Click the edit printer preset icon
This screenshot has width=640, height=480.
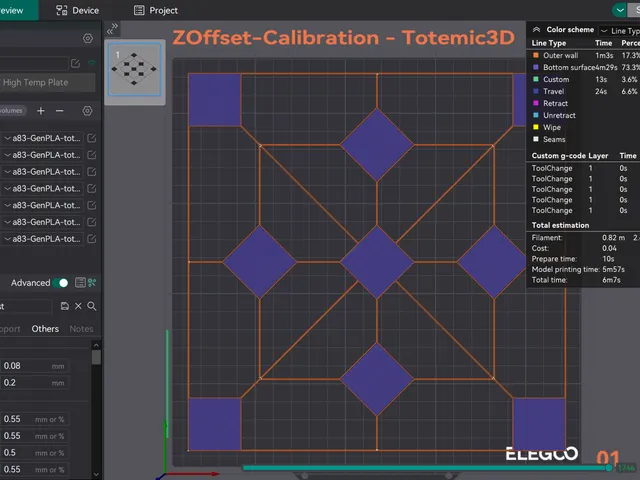coord(75,63)
